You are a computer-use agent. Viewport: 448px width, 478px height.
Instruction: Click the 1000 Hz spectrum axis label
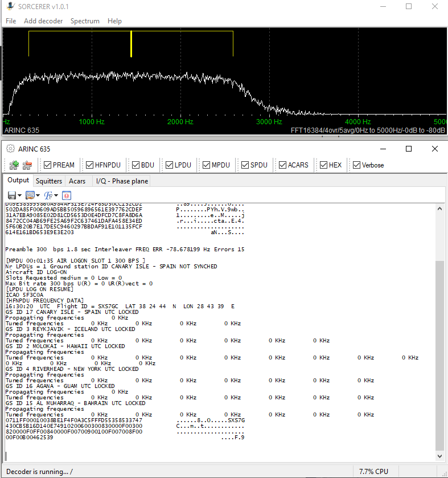pyautogui.click(x=92, y=122)
